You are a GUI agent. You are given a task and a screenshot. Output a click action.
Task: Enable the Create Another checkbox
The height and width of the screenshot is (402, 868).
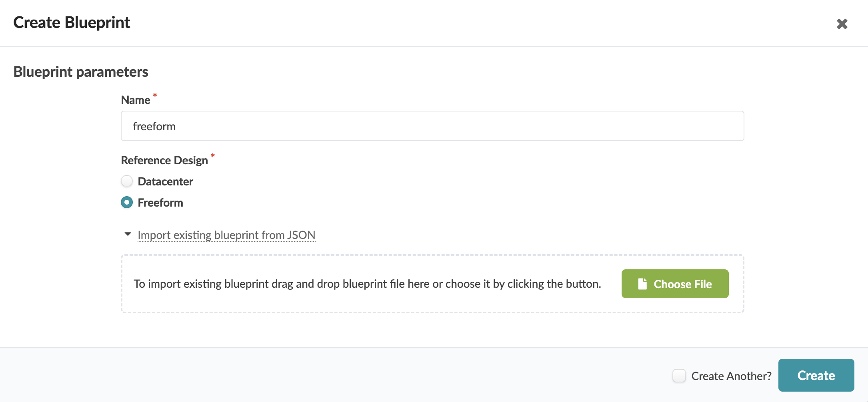point(679,376)
